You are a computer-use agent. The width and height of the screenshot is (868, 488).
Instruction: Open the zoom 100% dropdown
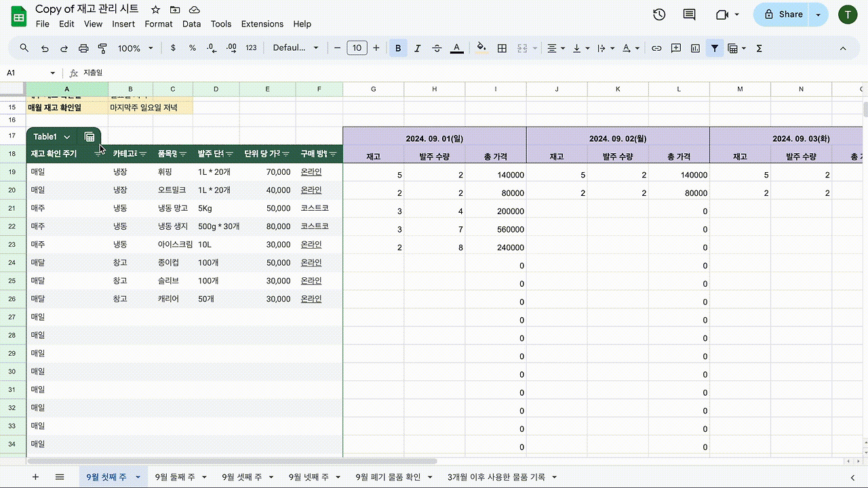coord(136,48)
